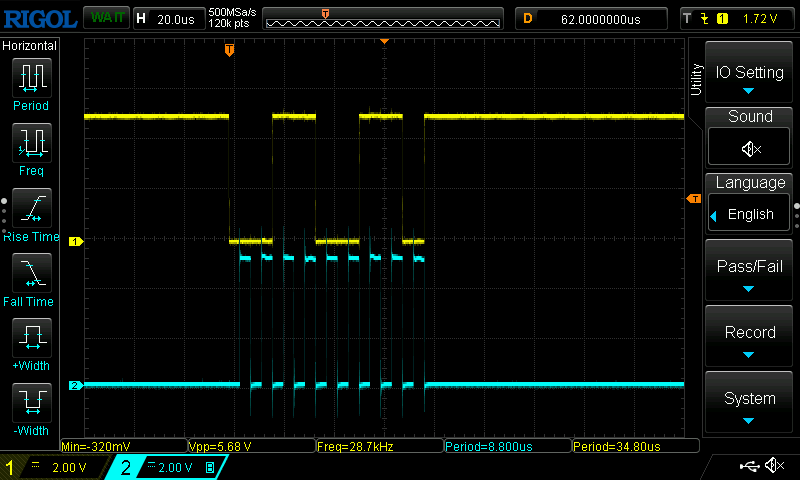
Task: Open the Language English selector
Action: [749, 214]
